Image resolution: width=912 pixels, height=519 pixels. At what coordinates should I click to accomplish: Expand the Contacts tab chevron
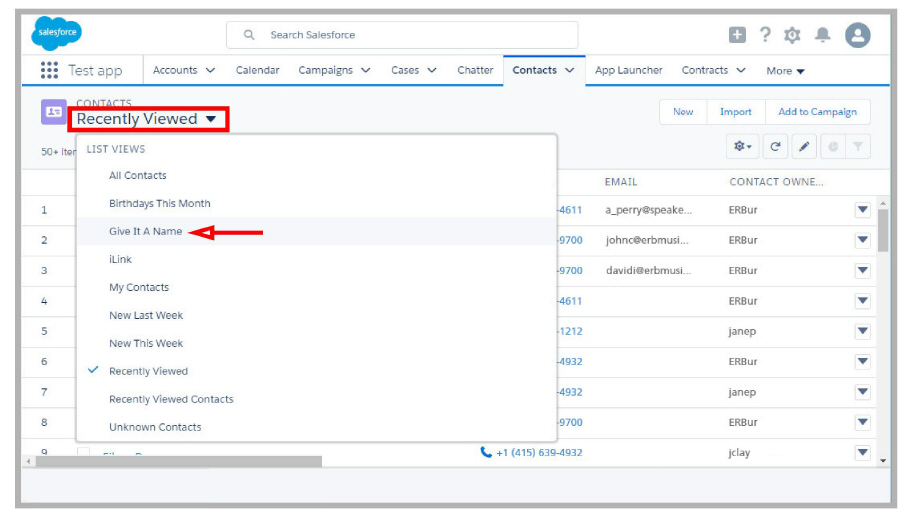pos(570,70)
